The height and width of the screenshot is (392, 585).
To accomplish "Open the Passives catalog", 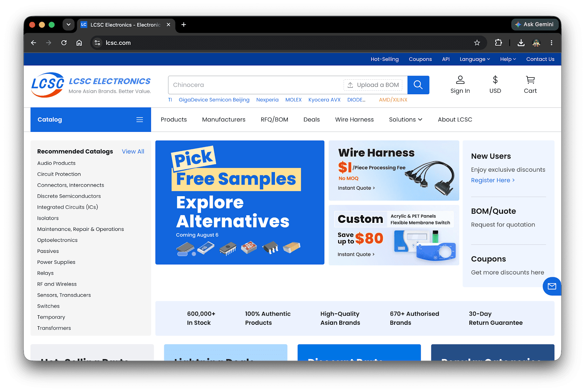I will [x=48, y=251].
